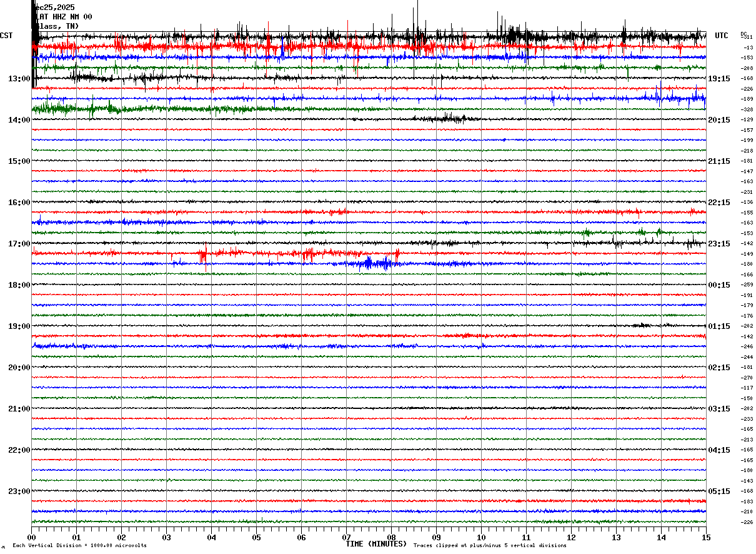Click the CST timezone header
Viewport: 756px width, 554px height.
pyautogui.click(x=6, y=36)
